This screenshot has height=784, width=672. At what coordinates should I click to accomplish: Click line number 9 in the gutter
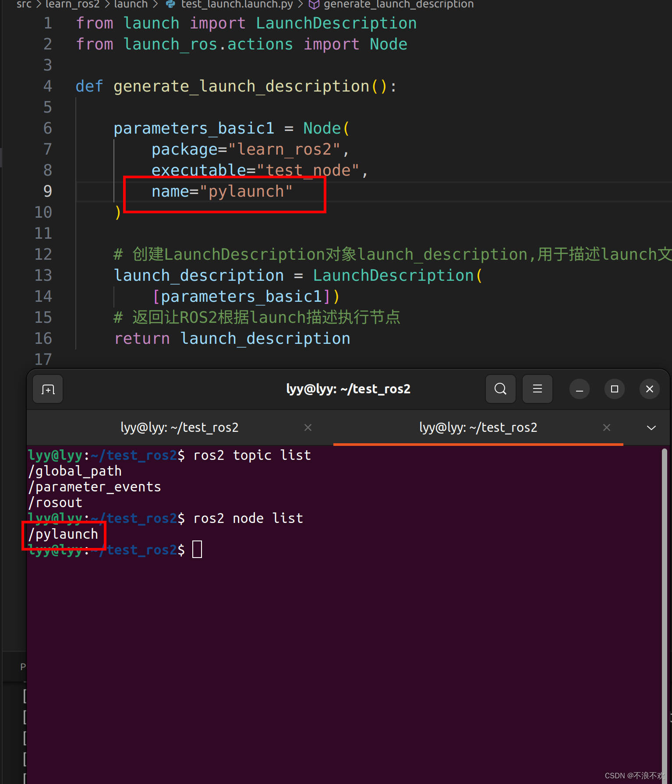click(x=47, y=191)
